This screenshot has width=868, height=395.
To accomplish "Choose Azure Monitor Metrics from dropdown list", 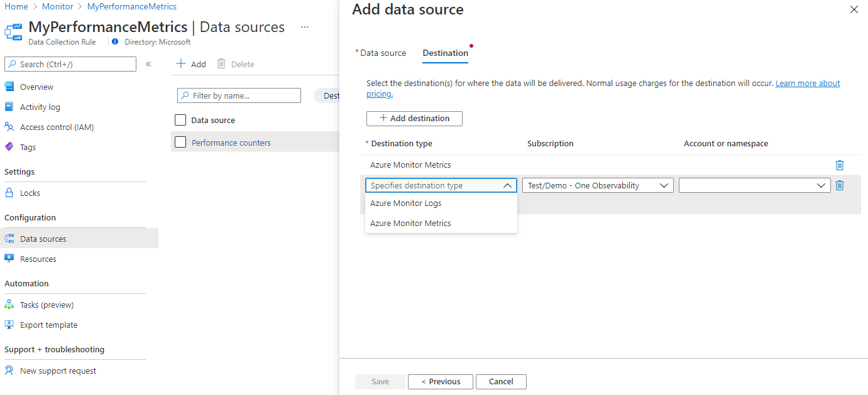I will [x=441, y=224].
